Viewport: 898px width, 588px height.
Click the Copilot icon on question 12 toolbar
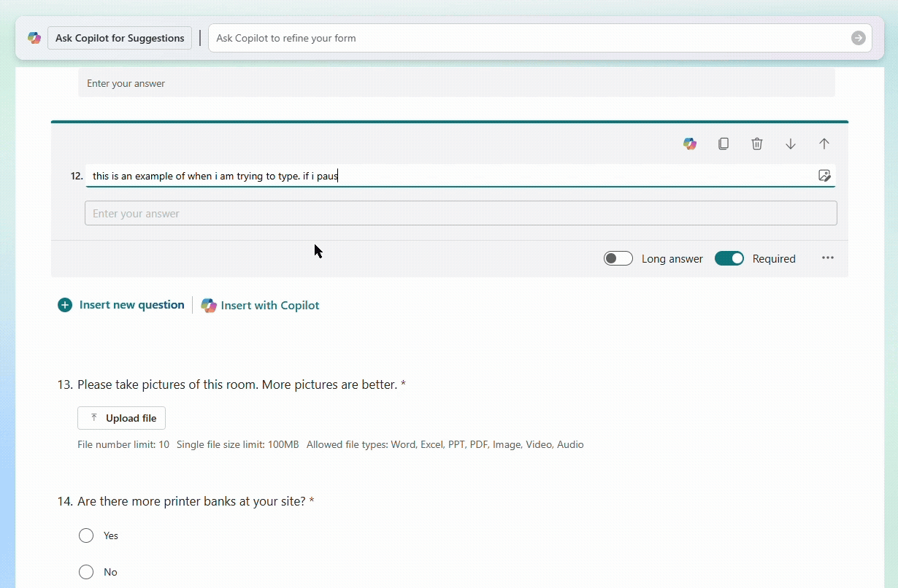[690, 144]
